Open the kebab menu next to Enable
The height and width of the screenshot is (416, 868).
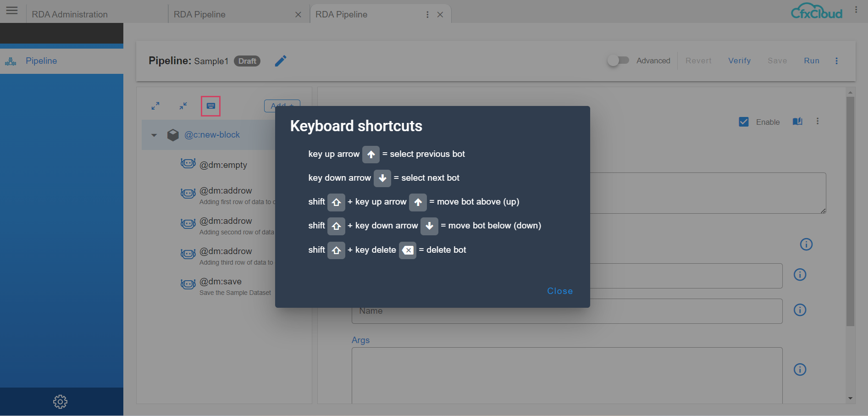pyautogui.click(x=818, y=121)
